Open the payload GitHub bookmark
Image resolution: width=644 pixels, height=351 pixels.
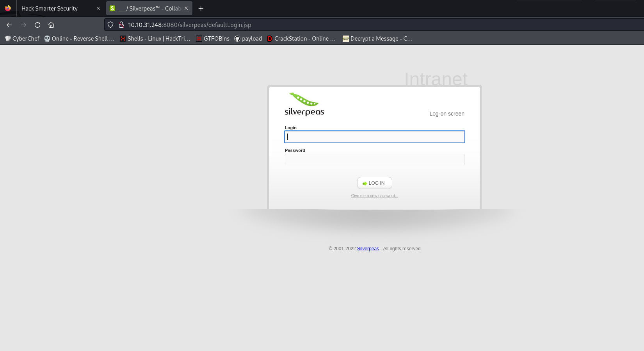coord(248,38)
